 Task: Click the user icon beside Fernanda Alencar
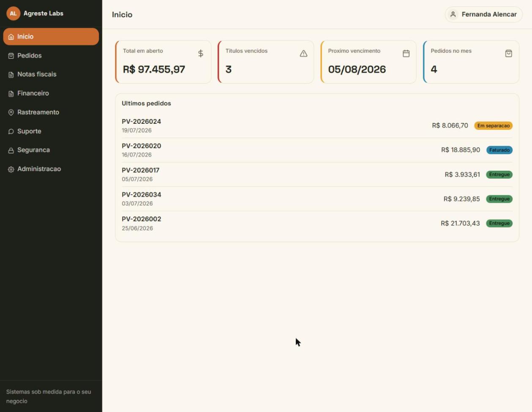point(453,14)
